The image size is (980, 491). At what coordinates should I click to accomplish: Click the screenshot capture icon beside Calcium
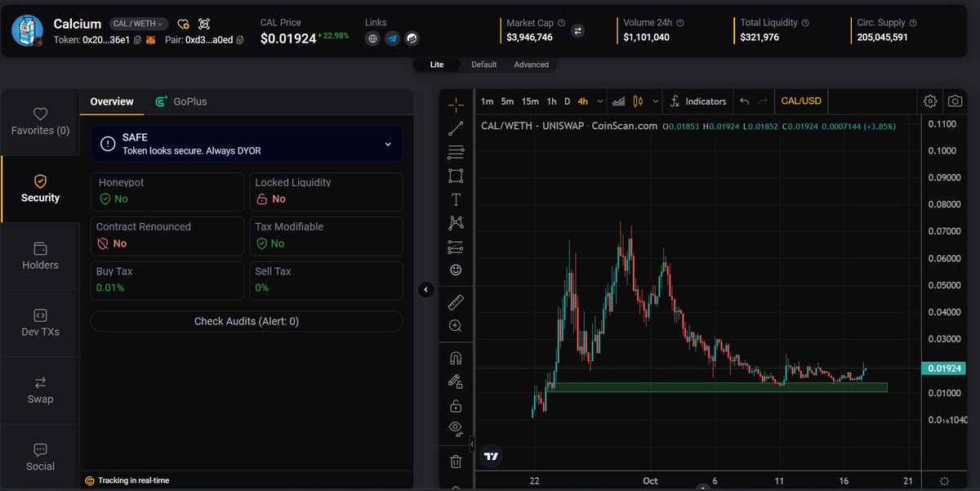(204, 24)
